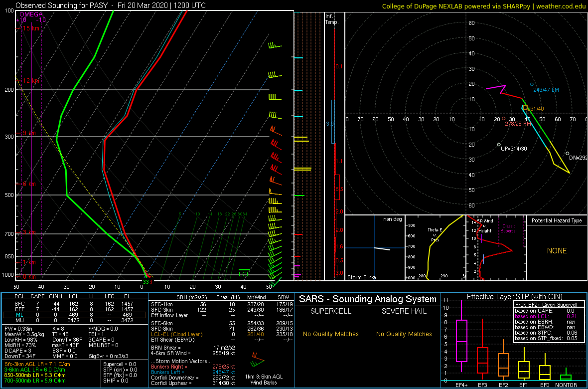Screen dimensions: 588x389
Task: Click the green LCL marker on the skew-T
Action: (245, 274)
